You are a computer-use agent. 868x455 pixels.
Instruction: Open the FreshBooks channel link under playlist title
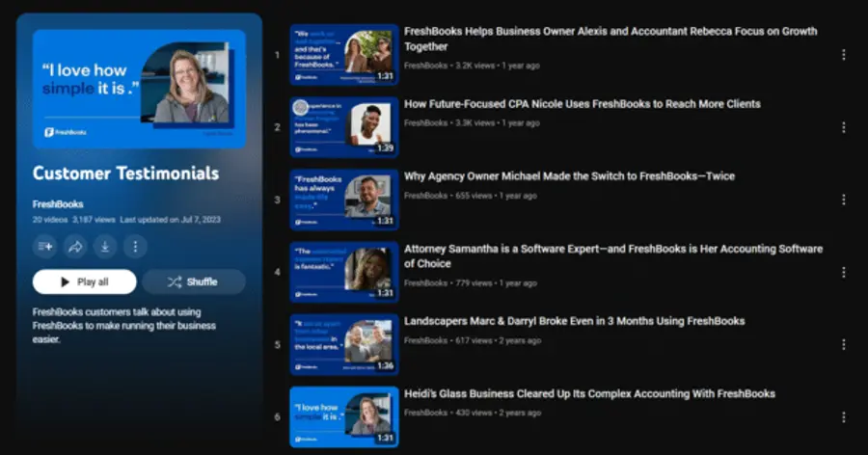point(58,204)
